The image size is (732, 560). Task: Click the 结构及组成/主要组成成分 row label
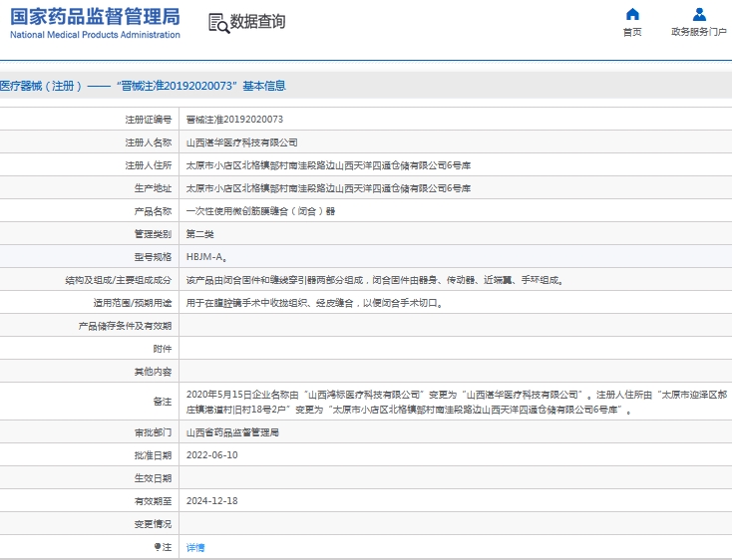(118, 280)
